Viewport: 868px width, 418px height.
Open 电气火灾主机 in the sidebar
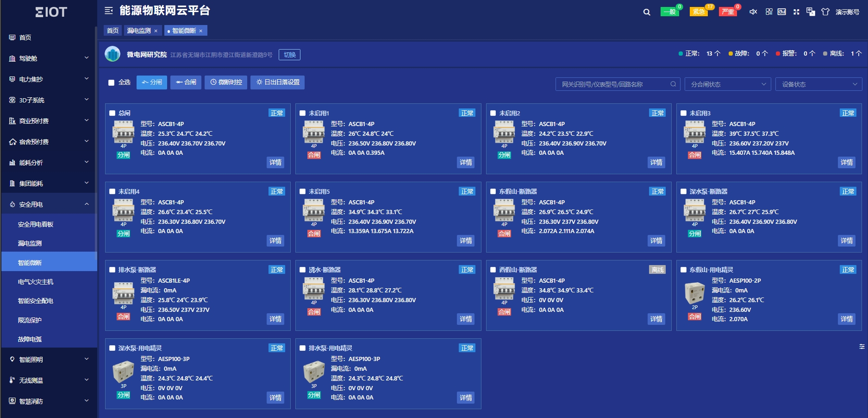[36, 282]
